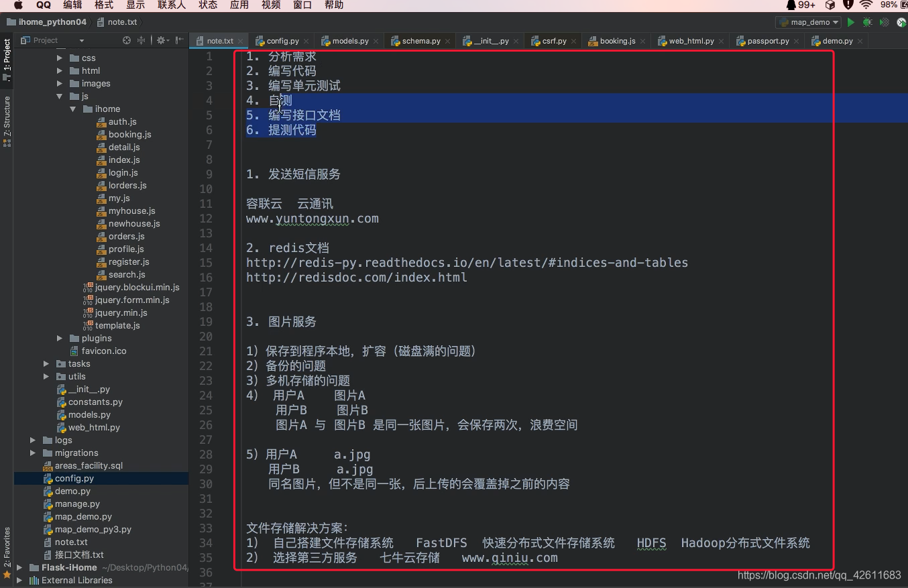908x588 pixels.
Task: Collapse all in the Project panel
Action: coord(141,40)
